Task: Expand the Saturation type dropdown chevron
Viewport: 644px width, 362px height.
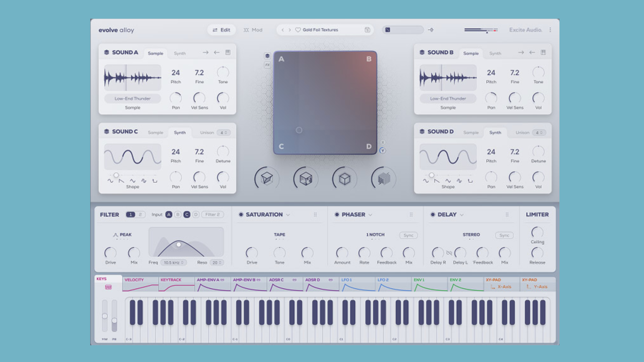Action: click(x=288, y=215)
